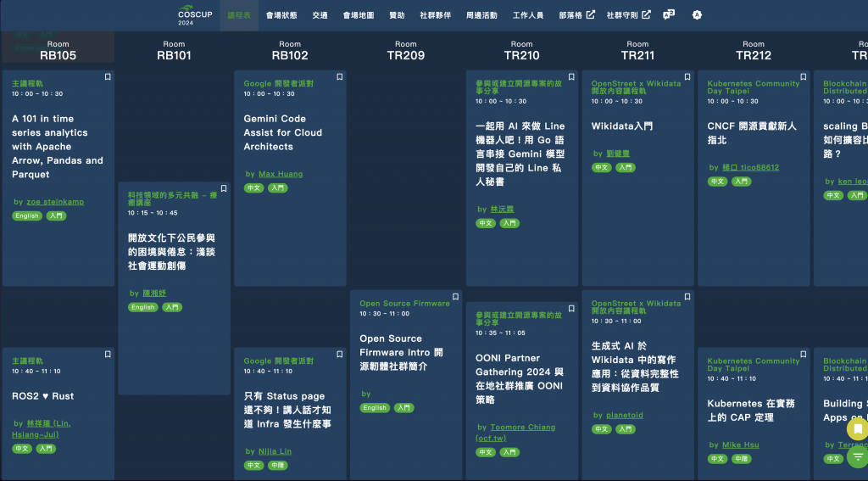Click the Room TR209 column header
The height and width of the screenshot is (481, 868).
(x=406, y=50)
